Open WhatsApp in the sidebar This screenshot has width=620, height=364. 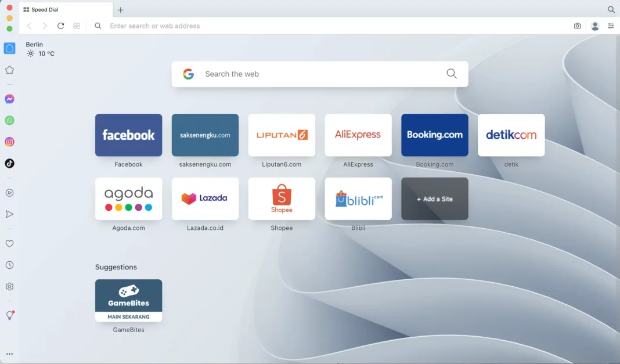point(9,120)
